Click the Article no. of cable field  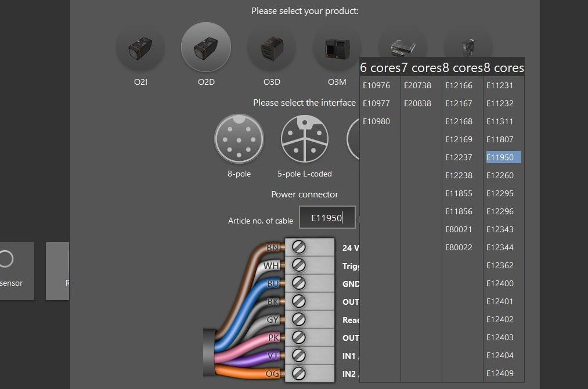point(327,218)
